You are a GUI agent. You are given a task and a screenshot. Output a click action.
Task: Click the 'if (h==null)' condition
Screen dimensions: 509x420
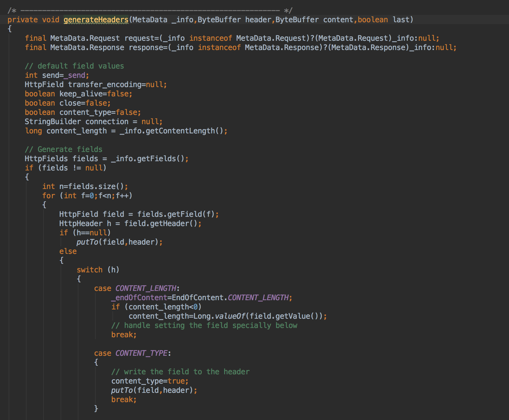click(85, 233)
